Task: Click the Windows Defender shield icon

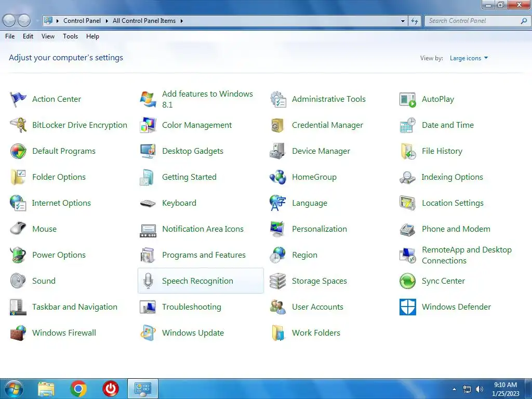Action: [x=407, y=307]
